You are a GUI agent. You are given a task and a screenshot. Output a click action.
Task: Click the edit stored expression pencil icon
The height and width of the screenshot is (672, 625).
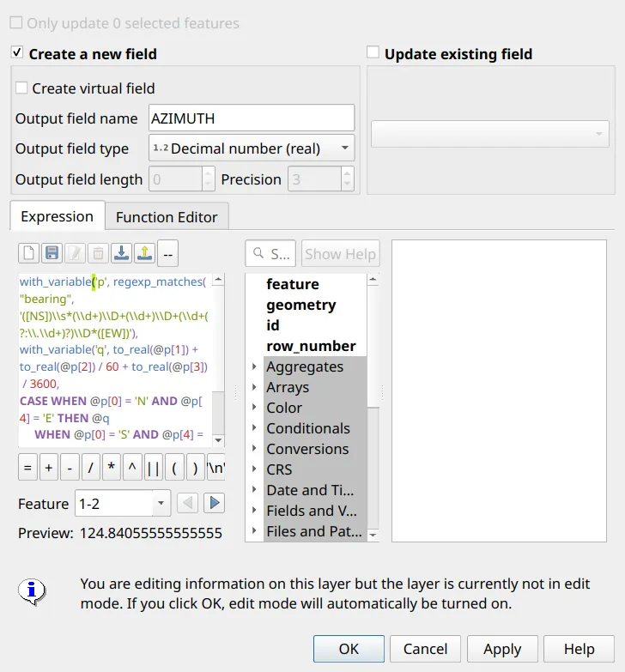coord(75,253)
